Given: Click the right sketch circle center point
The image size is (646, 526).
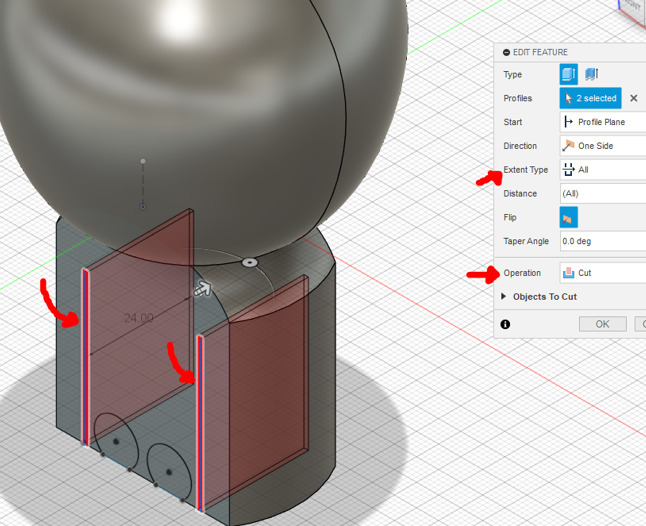Looking at the screenshot, I should (169, 472).
